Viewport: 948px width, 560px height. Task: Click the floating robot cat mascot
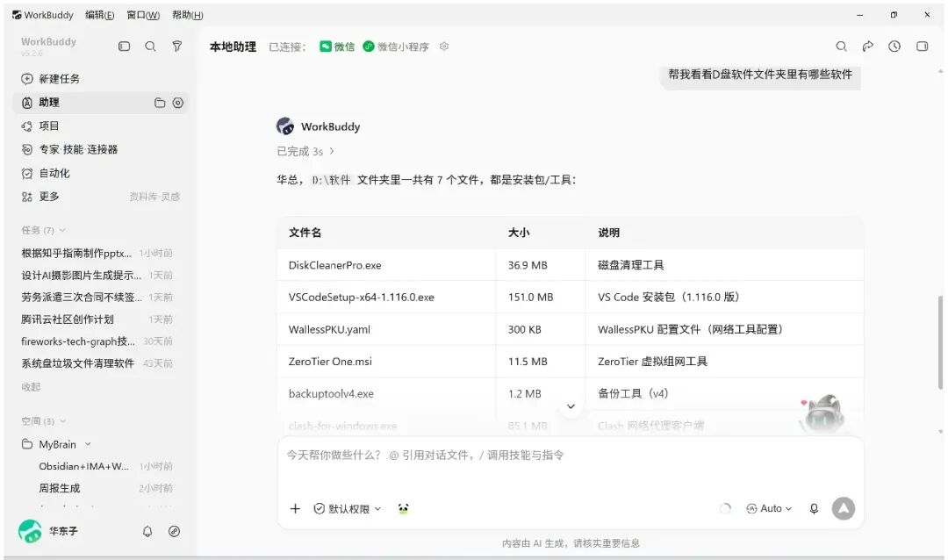pyautogui.click(x=822, y=413)
